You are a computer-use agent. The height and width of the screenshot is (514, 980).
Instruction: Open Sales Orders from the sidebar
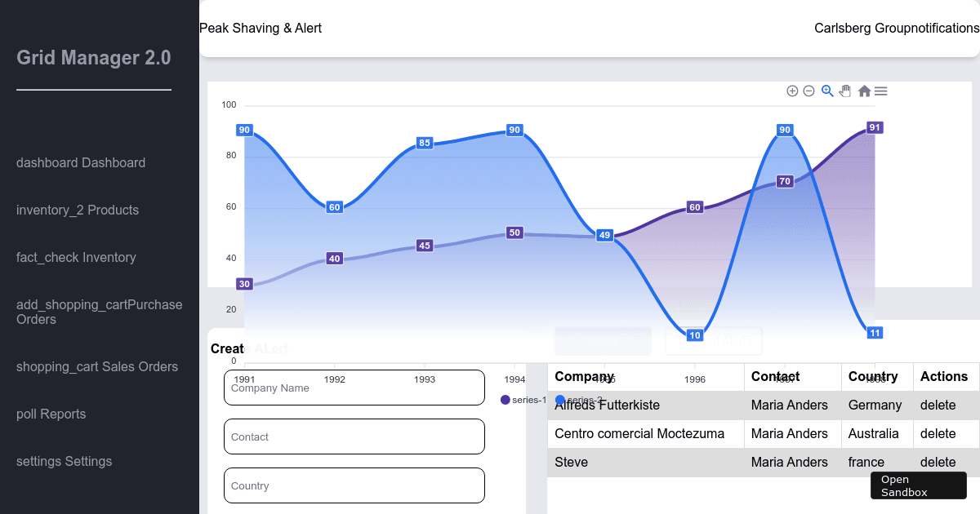pos(97,366)
